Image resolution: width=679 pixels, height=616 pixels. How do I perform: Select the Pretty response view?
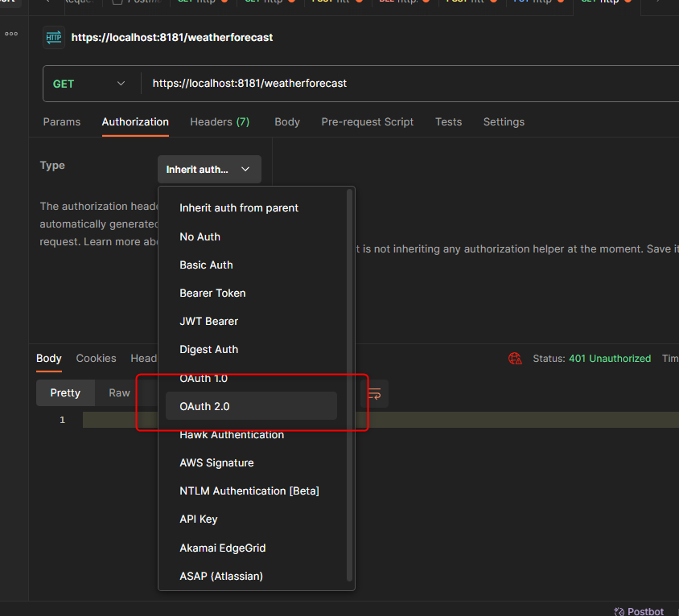click(x=65, y=393)
